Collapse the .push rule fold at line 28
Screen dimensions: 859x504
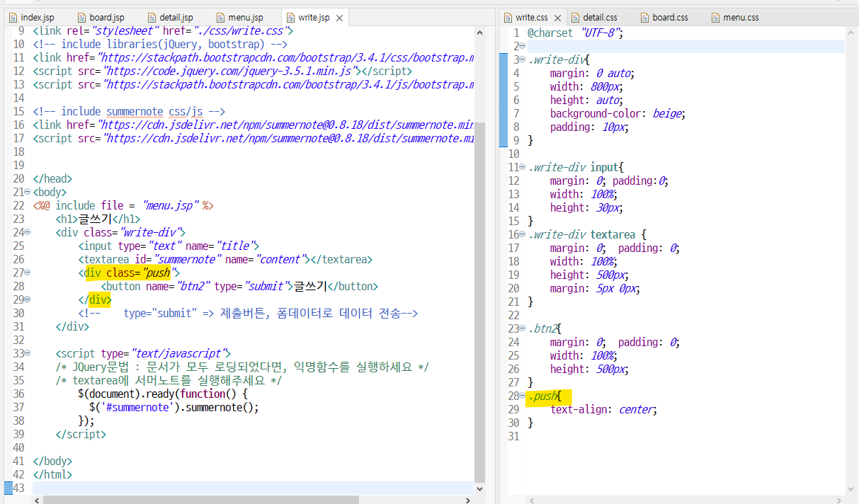coord(523,396)
